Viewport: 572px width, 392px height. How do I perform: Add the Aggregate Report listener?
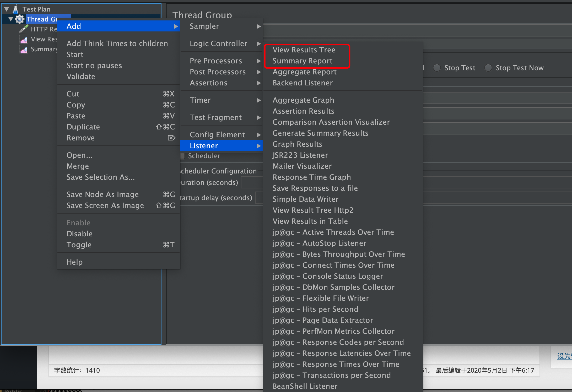pyautogui.click(x=304, y=72)
